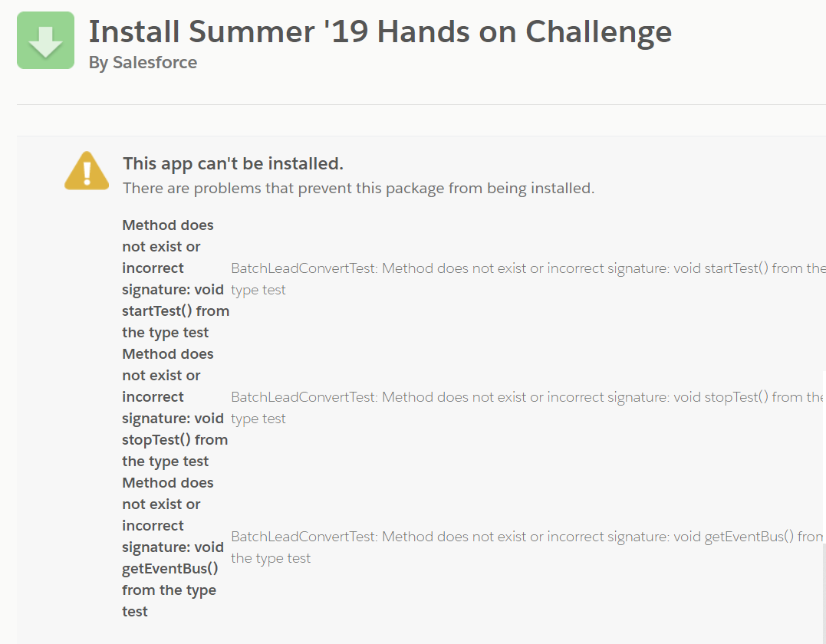Click wrapped "type test" under the startTest() detail

pyautogui.click(x=258, y=290)
